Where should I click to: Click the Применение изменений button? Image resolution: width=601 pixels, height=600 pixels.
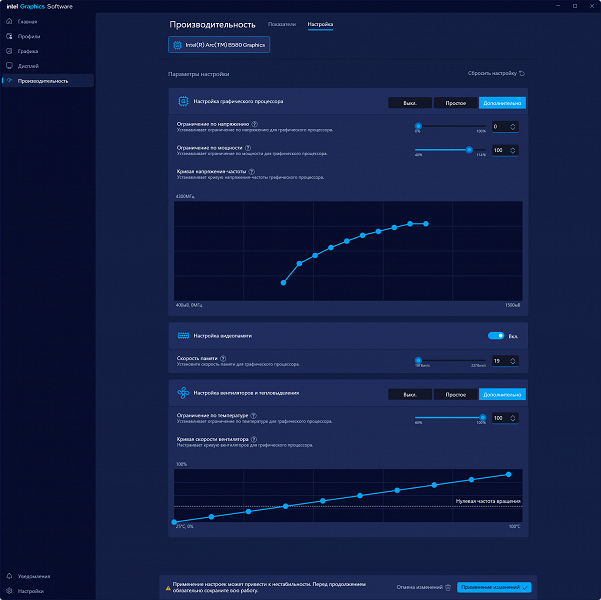494,587
